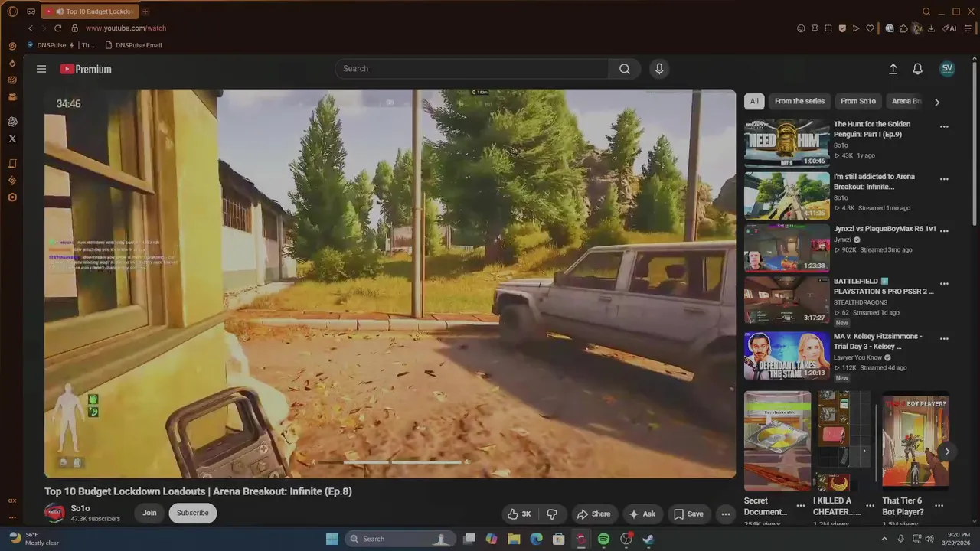Open the YouTube guide hamburger menu
Image resolution: width=980 pixels, height=551 pixels.
tap(41, 69)
